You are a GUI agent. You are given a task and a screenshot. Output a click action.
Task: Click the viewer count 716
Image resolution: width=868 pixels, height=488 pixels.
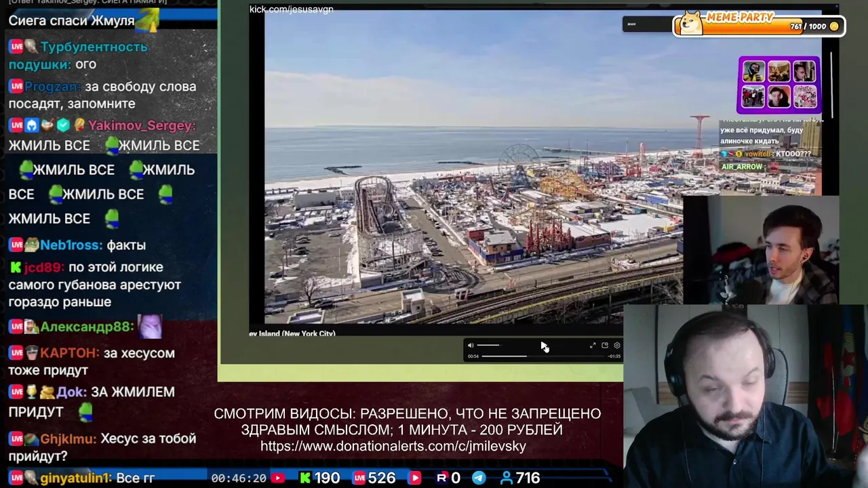[528, 478]
